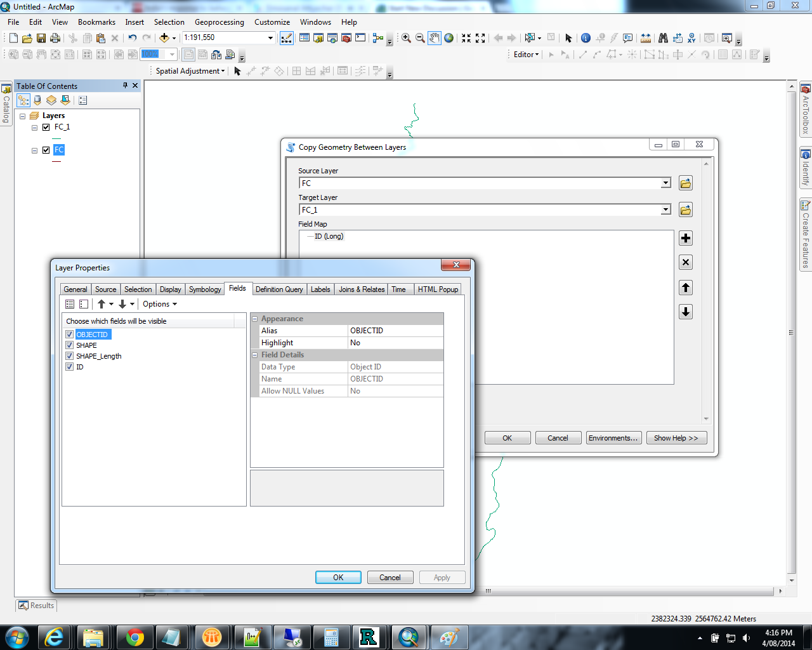Select the Zoom In tool
Viewport: 812px width, 650px height.
pyautogui.click(x=406, y=38)
